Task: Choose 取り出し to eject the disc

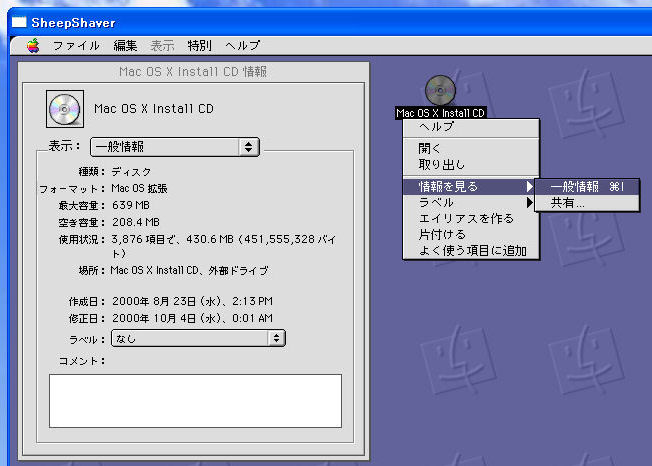Action: (471, 165)
